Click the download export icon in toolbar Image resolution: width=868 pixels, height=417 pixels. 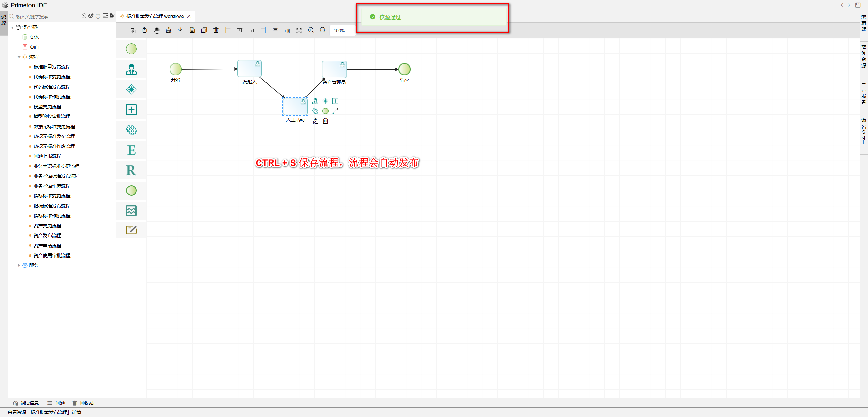click(180, 30)
